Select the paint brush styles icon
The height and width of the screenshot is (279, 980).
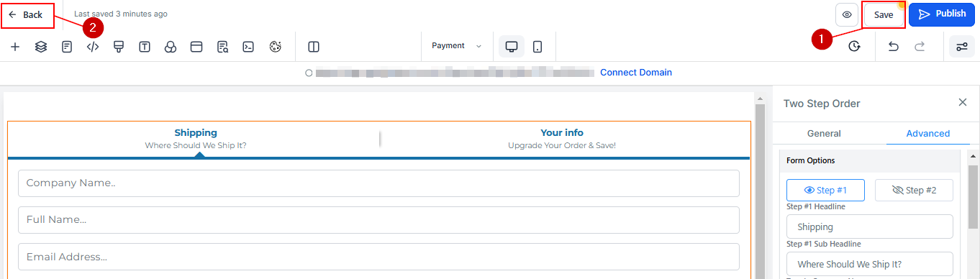pyautogui.click(x=119, y=47)
